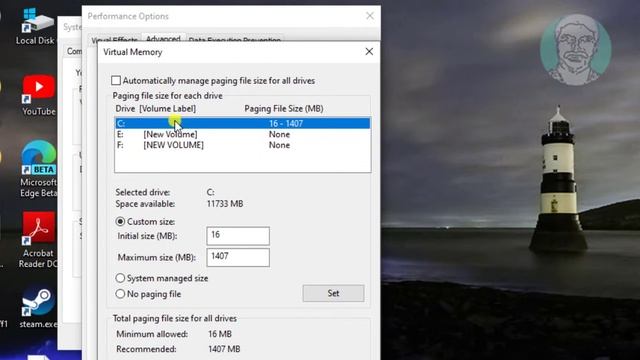The image size is (640, 360).
Task: Open the Data Execution Prevention tab
Action: (x=235, y=40)
